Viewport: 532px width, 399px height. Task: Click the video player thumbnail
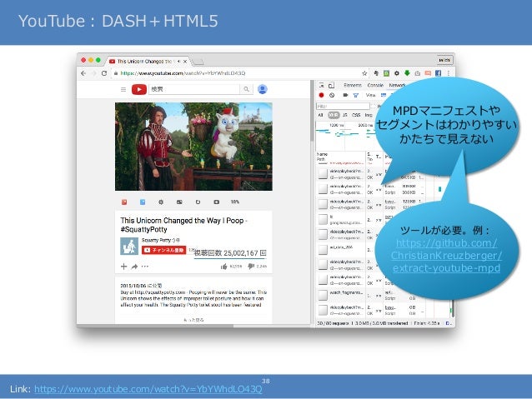tap(193, 147)
